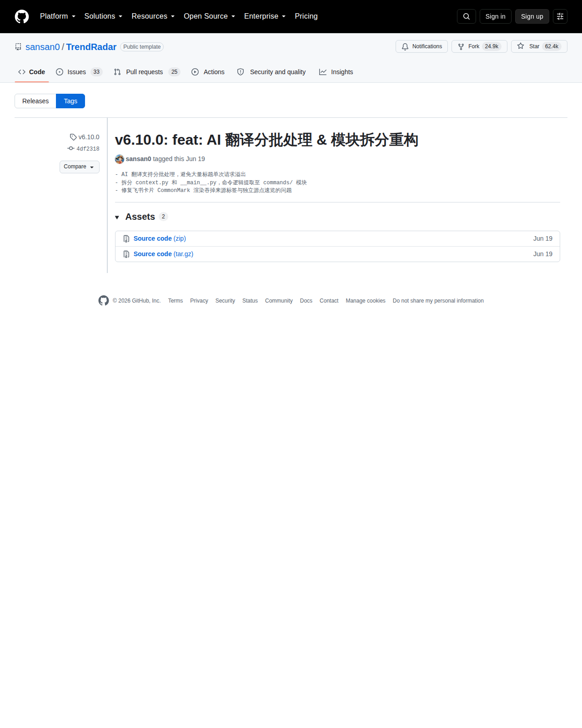
Task: Open the Actions tab
Action: [x=208, y=72]
